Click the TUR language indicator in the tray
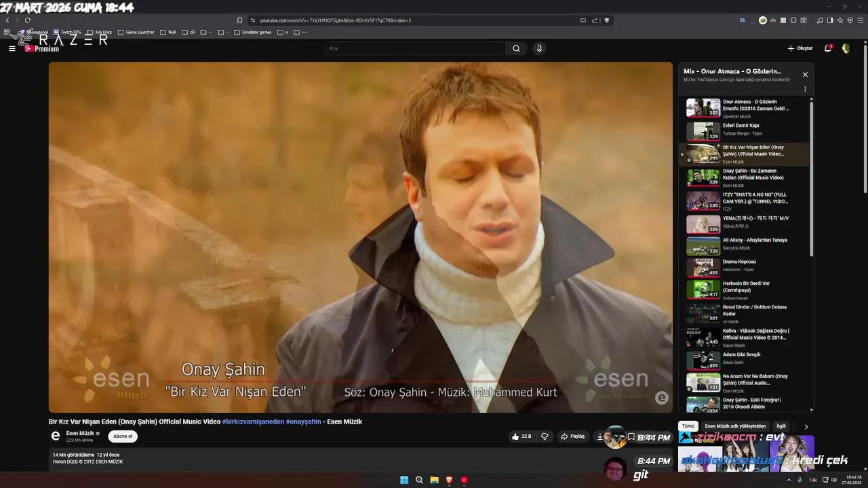Screen dimensions: 868x488 (x=812, y=480)
